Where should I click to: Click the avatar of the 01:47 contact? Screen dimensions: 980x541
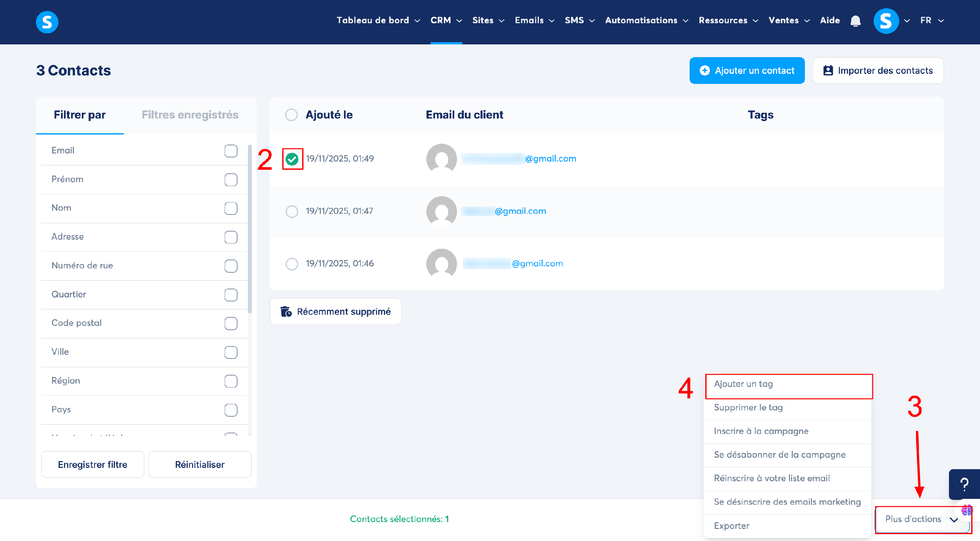click(441, 211)
